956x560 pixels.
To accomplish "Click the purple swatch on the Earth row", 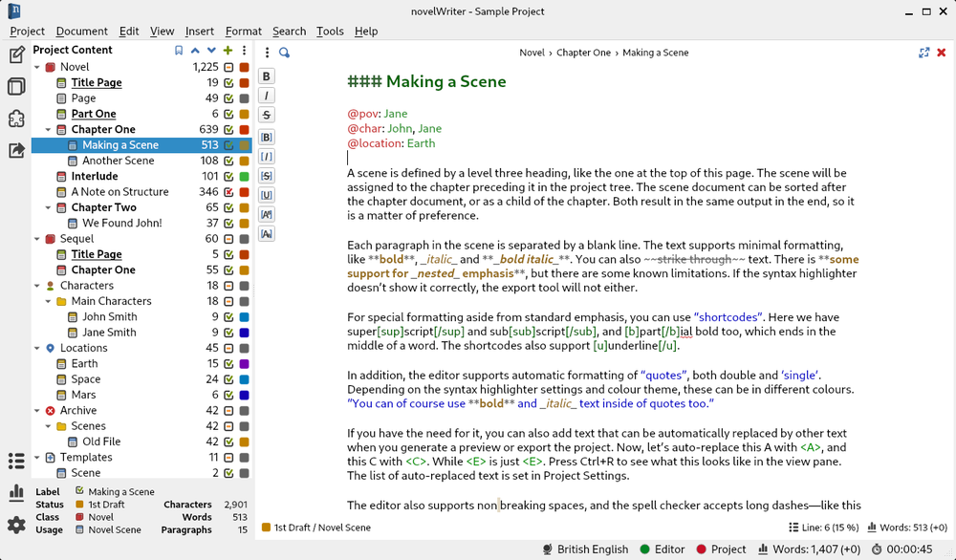I will point(244,364).
